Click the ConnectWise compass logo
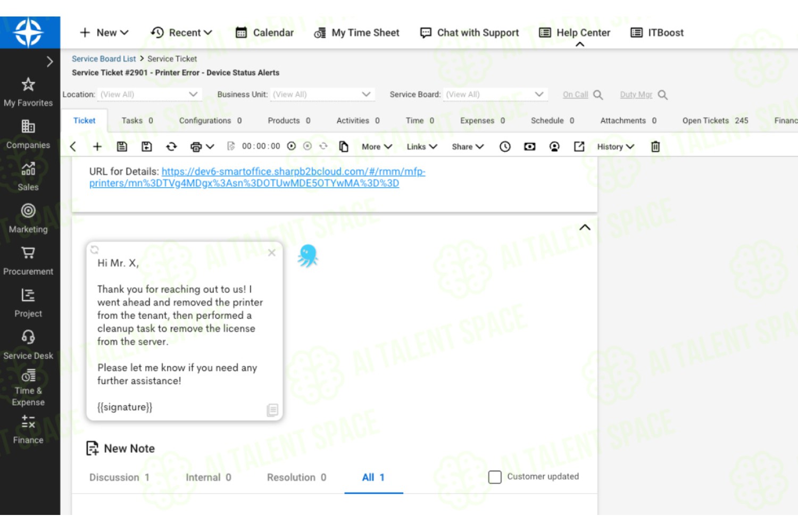 [28, 32]
